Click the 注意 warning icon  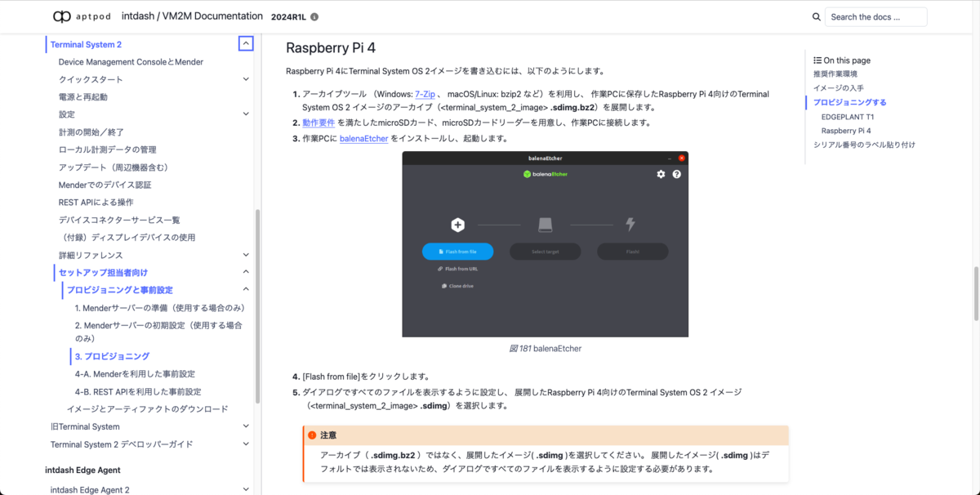313,435
